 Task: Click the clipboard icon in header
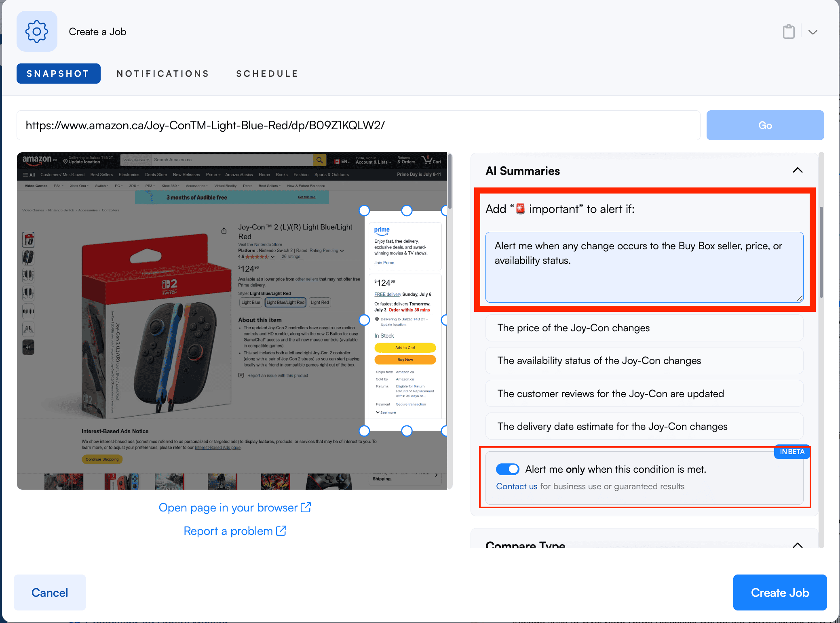pos(788,32)
